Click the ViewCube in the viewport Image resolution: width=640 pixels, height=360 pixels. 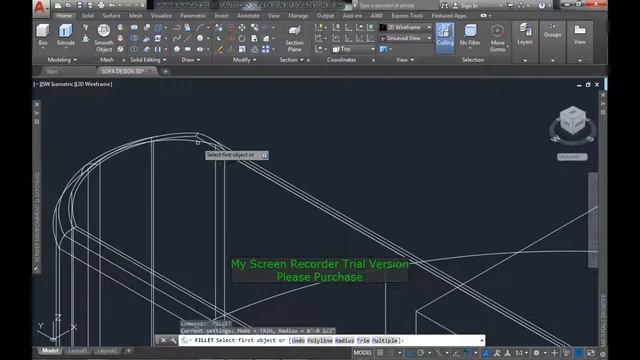pos(573,120)
